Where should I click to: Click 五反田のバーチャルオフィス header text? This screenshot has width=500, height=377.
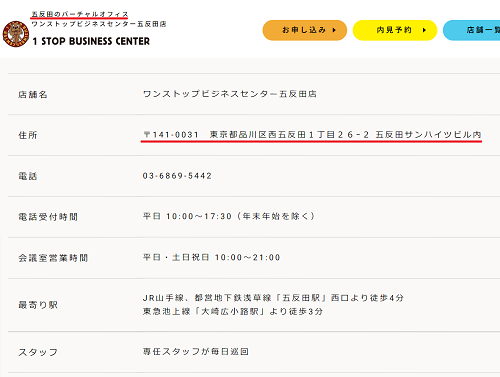(x=80, y=14)
